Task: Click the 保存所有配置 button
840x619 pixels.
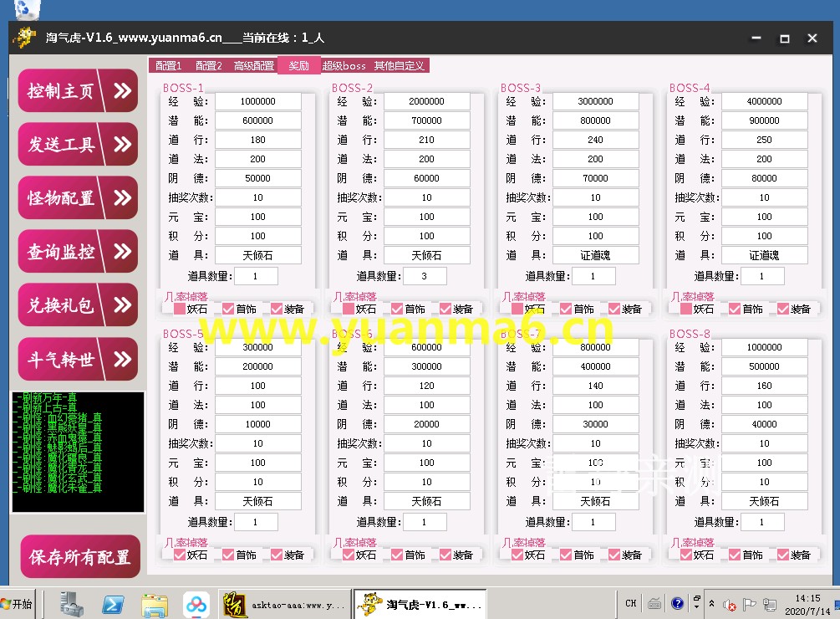Action: coord(80,557)
